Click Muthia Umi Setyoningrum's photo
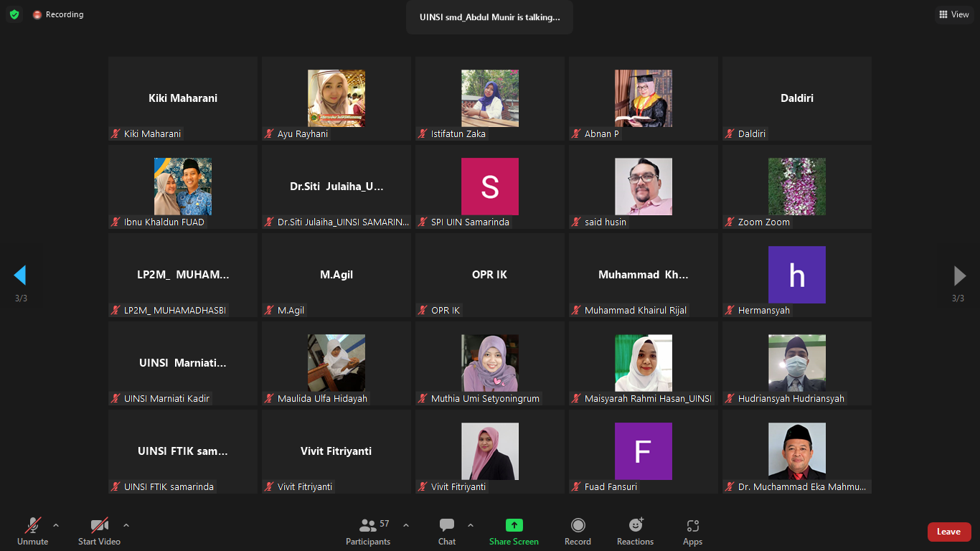The image size is (980, 551). [490, 363]
